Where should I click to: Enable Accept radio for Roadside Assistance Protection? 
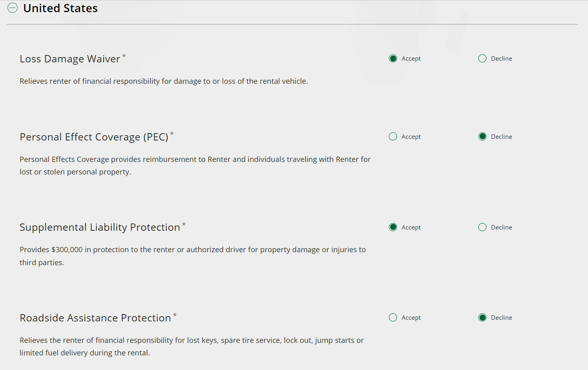click(393, 318)
